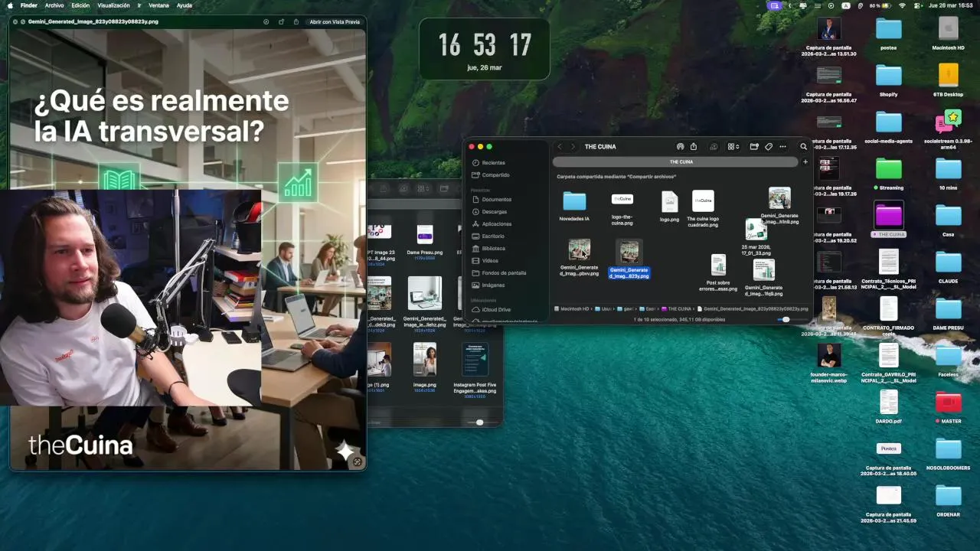This screenshot has height=551, width=980.
Task: Open Descargas in Finder sidebar
Action: [x=488, y=212]
